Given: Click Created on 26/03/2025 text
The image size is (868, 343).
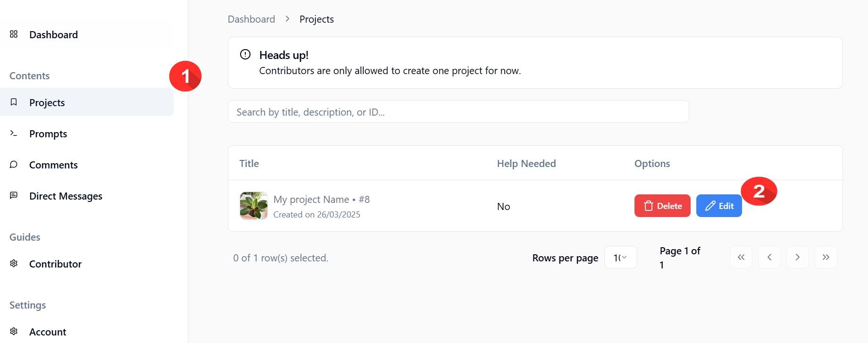Looking at the screenshot, I should [x=317, y=214].
